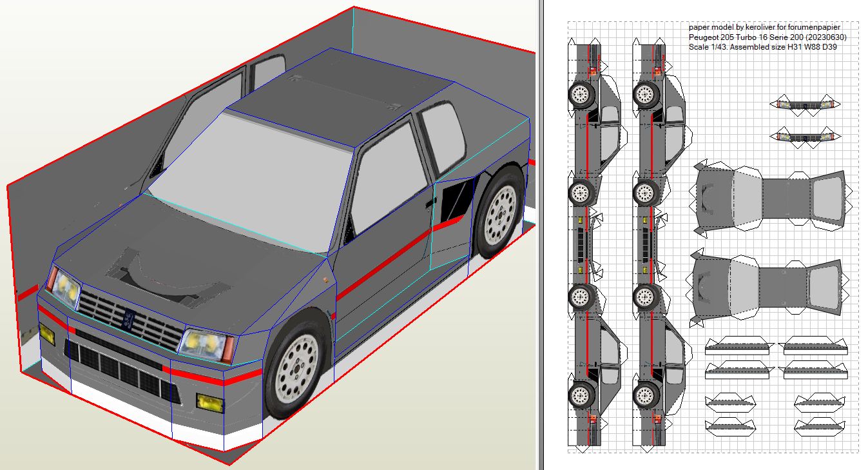Select the bottom-right small pattern piece
Screen dimensions: 868x470
pyautogui.click(x=818, y=426)
